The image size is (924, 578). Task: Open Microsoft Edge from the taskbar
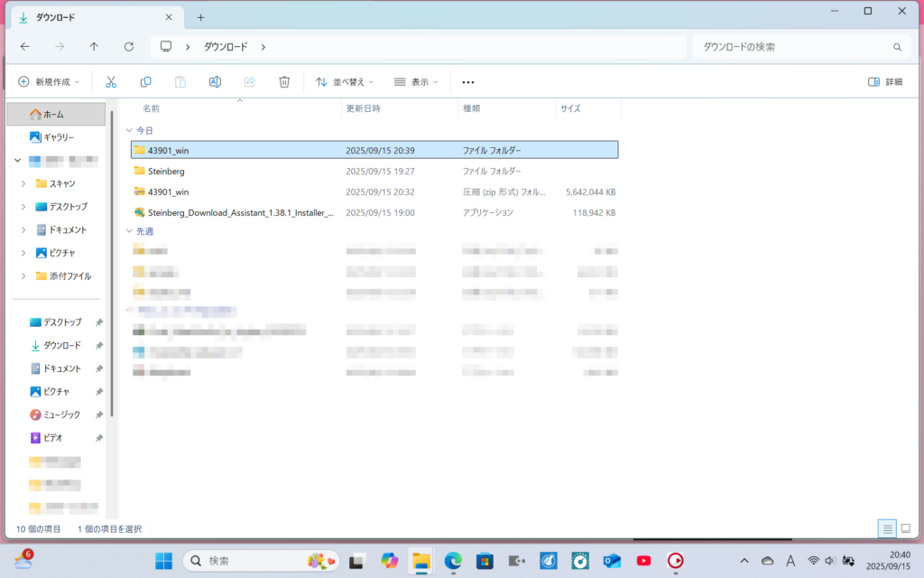click(x=453, y=561)
